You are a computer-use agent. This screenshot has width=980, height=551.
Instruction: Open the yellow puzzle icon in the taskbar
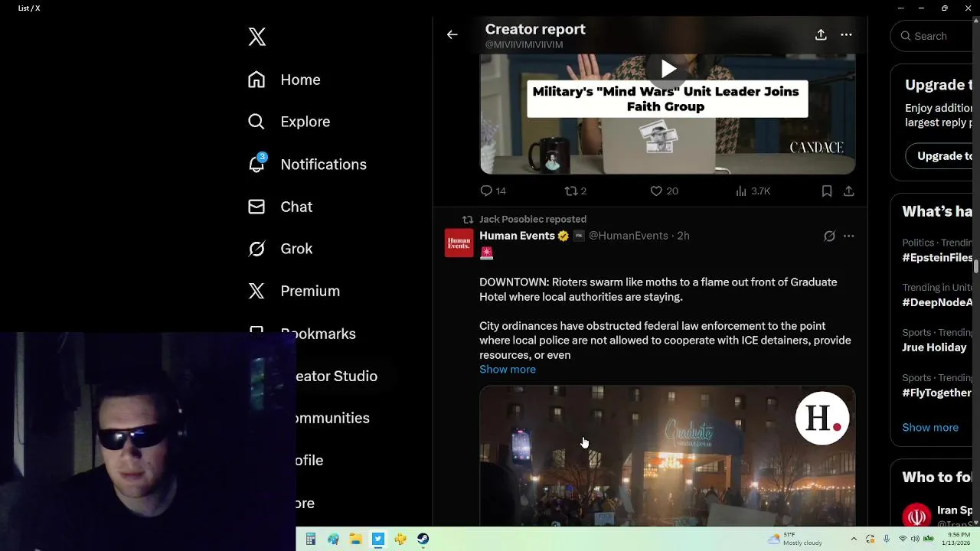pos(400,539)
